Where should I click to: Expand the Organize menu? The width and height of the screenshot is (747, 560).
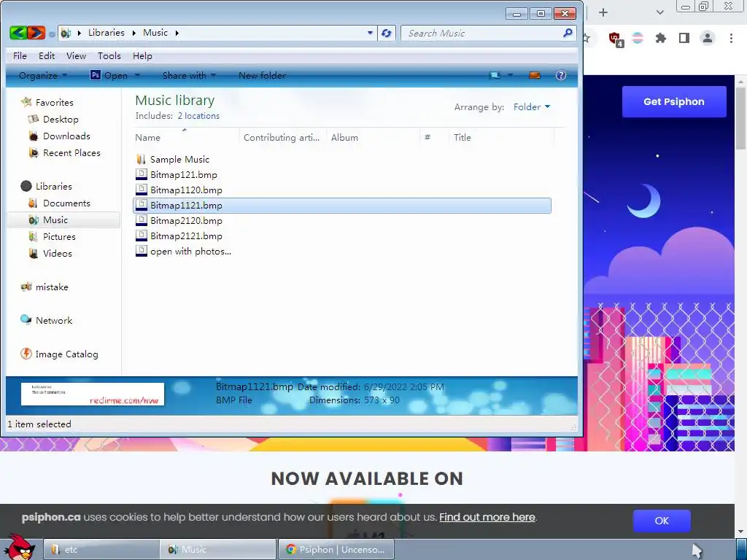point(43,75)
